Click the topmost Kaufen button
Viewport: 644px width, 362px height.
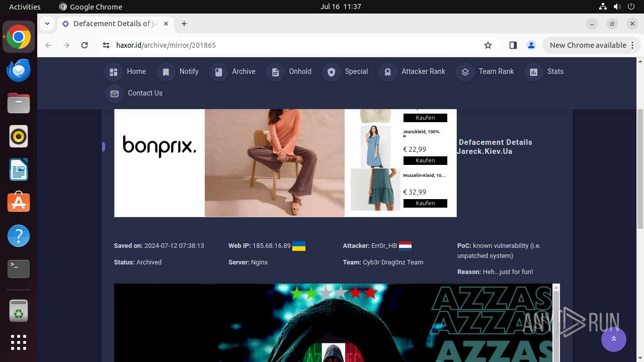point(425,118)
